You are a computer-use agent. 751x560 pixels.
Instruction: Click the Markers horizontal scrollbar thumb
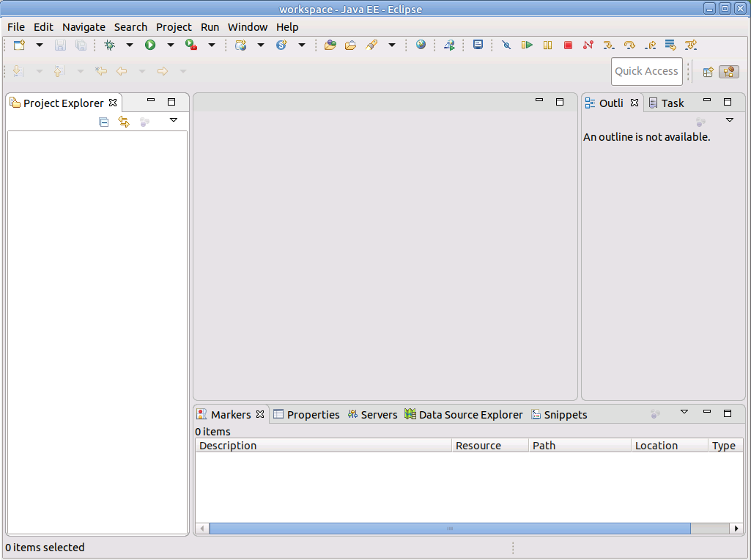[x=450, y=528]
